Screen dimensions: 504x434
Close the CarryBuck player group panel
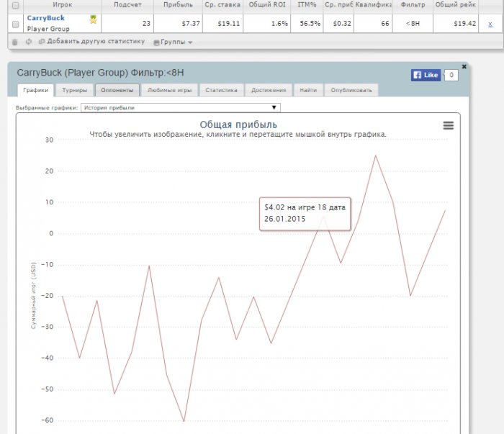pos(464,66)
